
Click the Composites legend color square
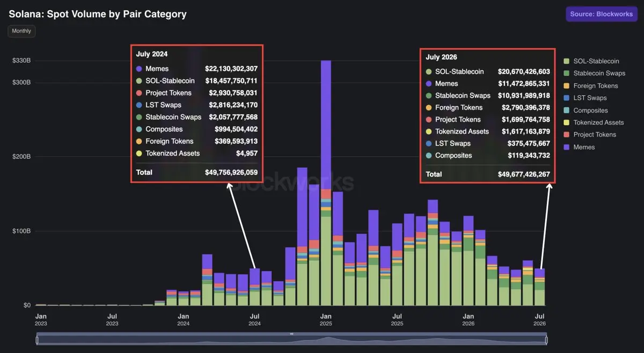566,111
